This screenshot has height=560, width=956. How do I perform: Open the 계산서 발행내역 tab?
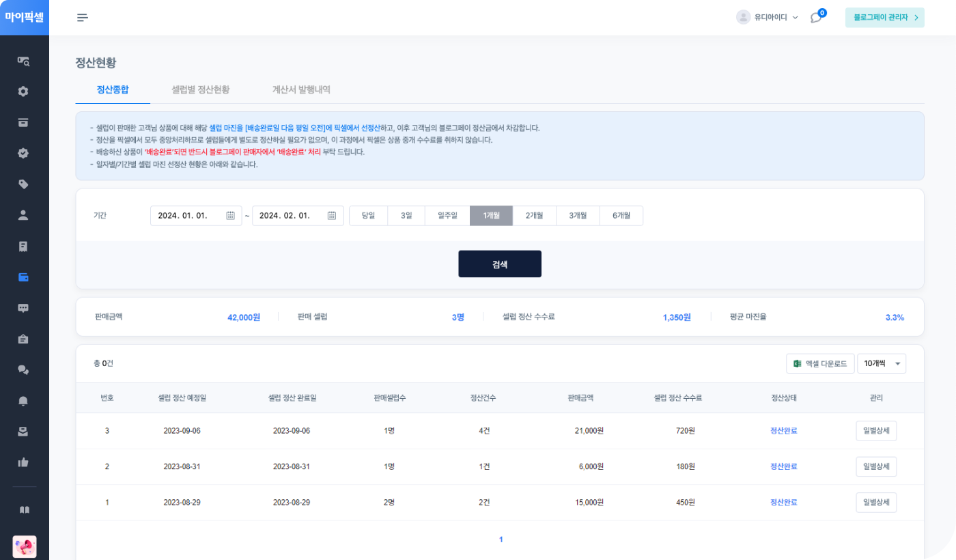tap(301, 89)
